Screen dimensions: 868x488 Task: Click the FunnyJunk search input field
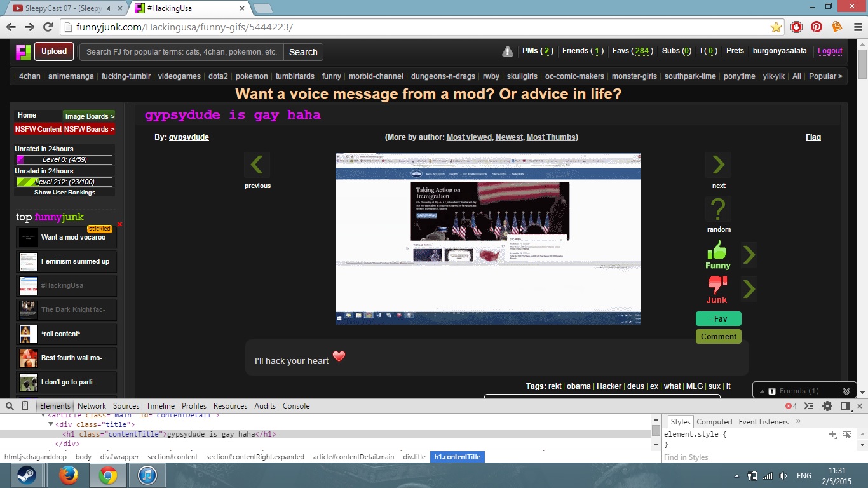(x=182, y=52)
